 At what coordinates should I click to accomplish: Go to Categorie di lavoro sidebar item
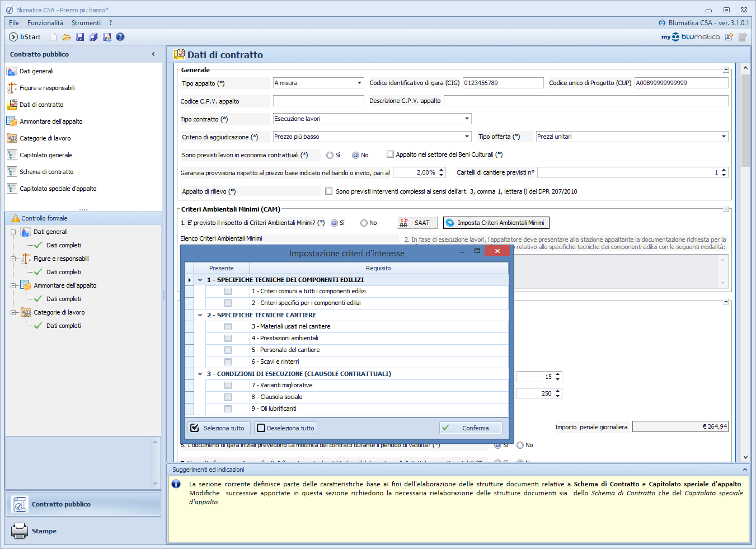pos(45,138)
